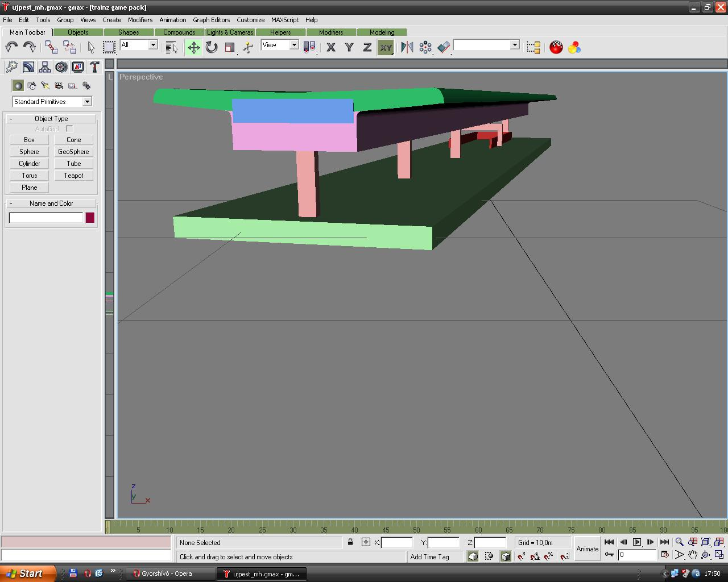728x582 pixels.
Task: Select the Lights creation category icon
Action: click(x=45, y=86)
